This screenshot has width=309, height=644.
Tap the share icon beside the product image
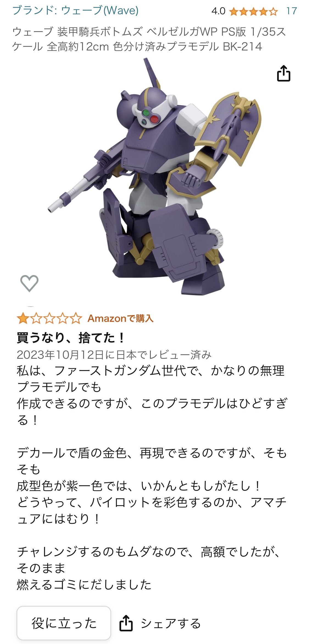click(x=283, y=73)
